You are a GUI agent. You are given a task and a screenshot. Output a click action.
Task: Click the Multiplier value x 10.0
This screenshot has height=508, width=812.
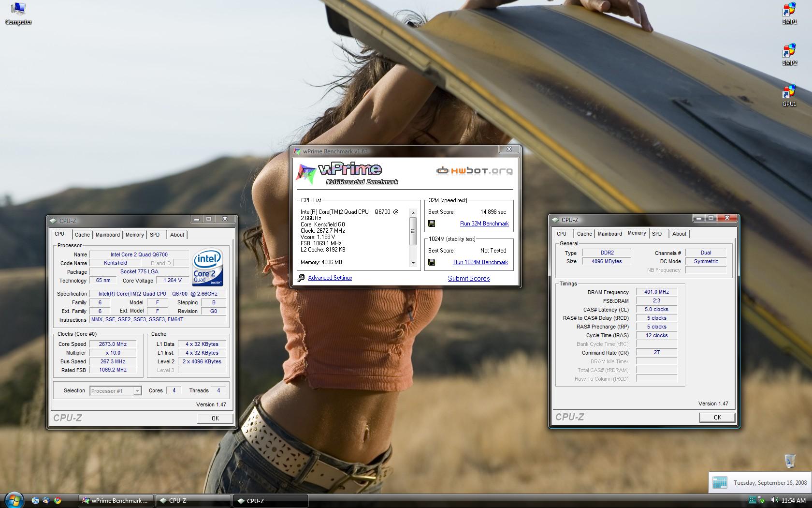coord(113,353)
